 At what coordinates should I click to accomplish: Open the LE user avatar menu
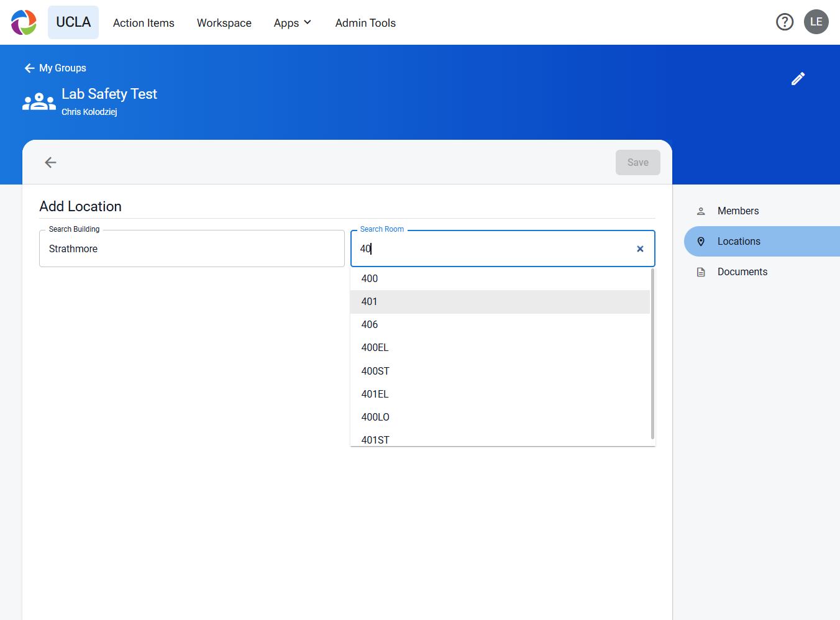click(x=816, y=22)
